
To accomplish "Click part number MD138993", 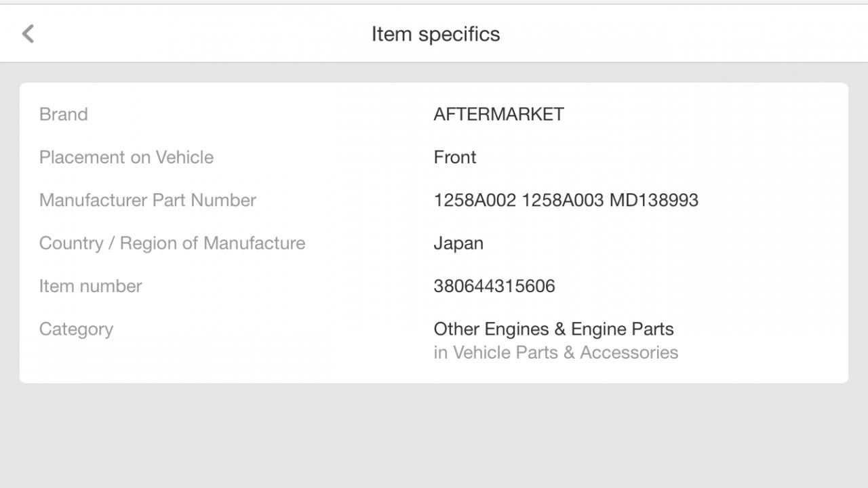I will point(654,200).
